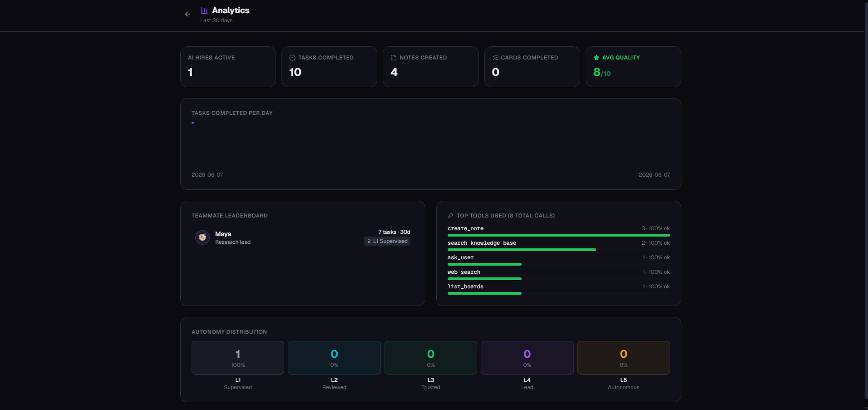Screen dimensions: 868x410
Task: Click the L5 Autonomous autonomy box
Action: pyautogui.click(x=624, y=358)
